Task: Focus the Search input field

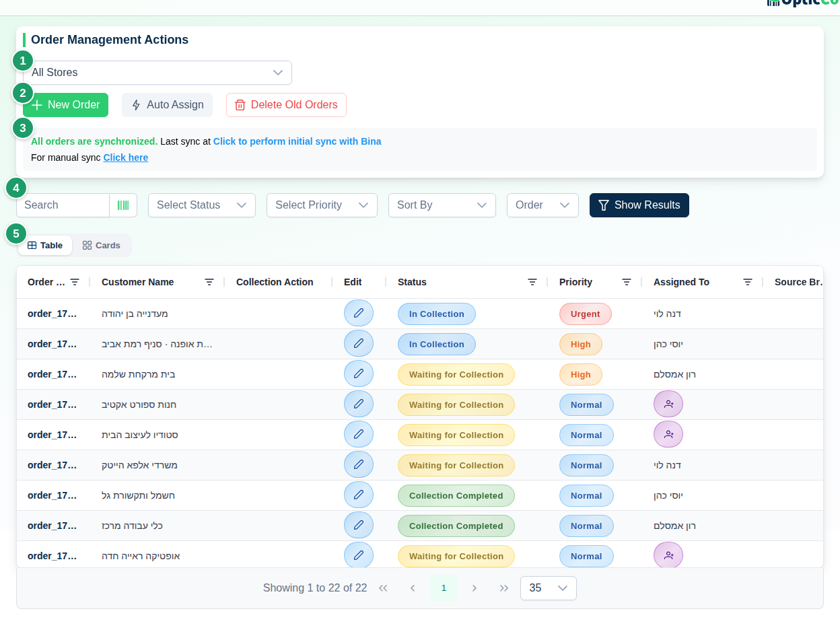Action: tap(63, 205)
